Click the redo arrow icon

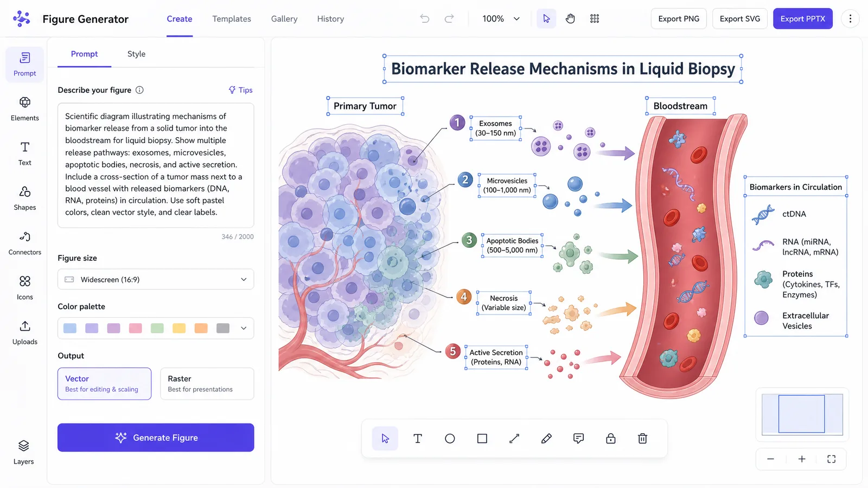pos(449,19)
